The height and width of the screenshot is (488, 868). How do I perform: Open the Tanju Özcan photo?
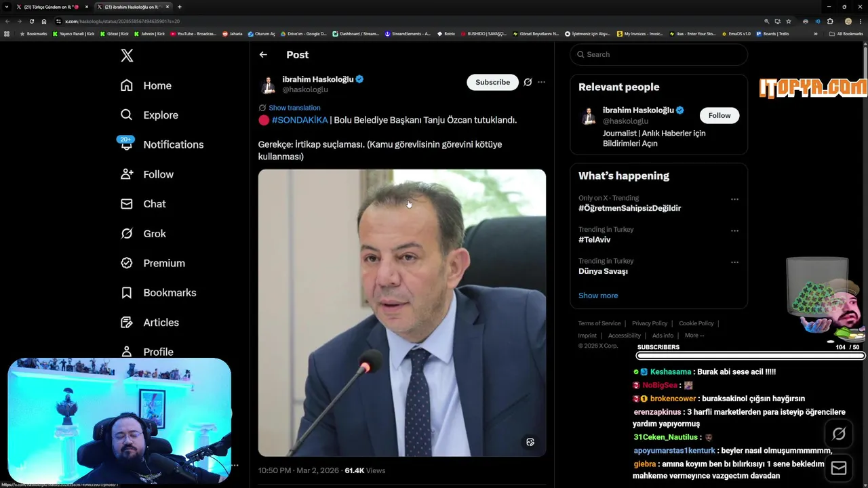[x=402, y=313]
